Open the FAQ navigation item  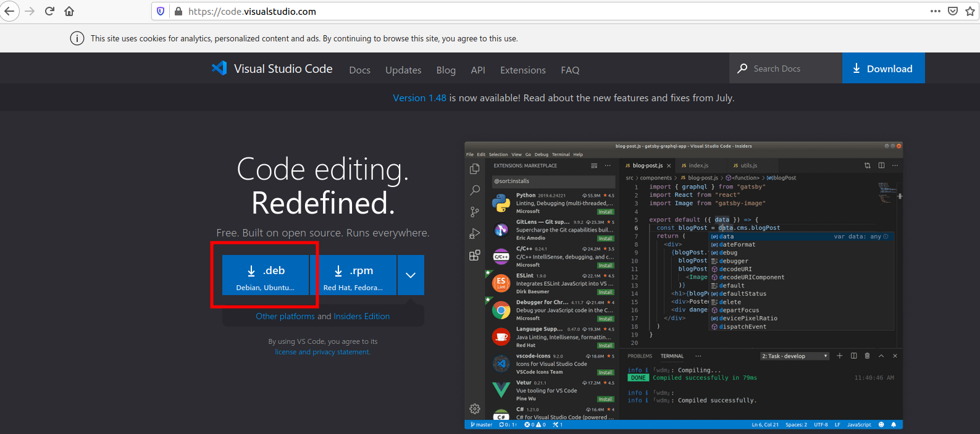point(570,70)
